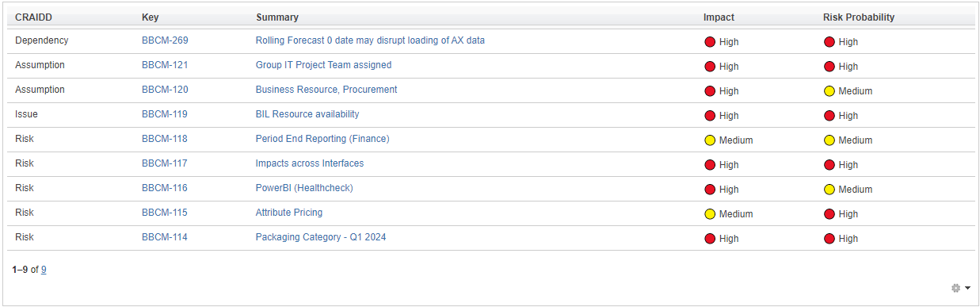The height and width of the screenshot is (307, 980).
Task: Click red Risk Probability dot for BBCM-121
Action: coord(829,67)
